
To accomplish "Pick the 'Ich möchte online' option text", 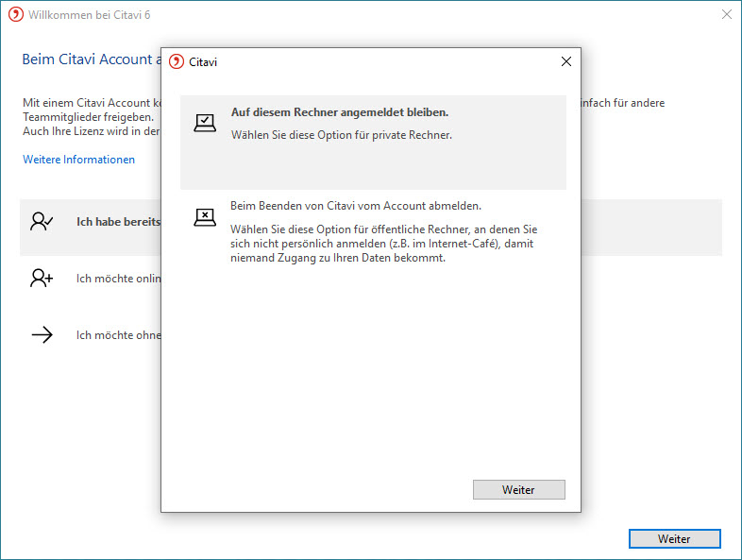I will (118, 279).
